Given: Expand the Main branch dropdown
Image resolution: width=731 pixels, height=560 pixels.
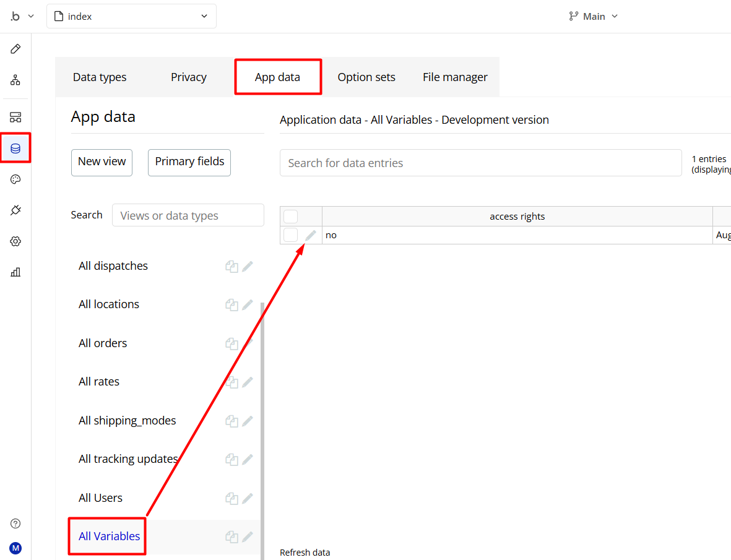Looking at the screenshot, I should click(x=594, y=17).
